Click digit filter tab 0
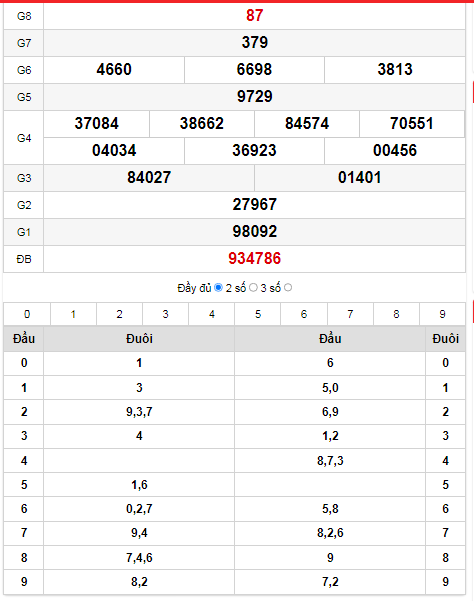The image size is (474, 601). (x=27, y=314)
